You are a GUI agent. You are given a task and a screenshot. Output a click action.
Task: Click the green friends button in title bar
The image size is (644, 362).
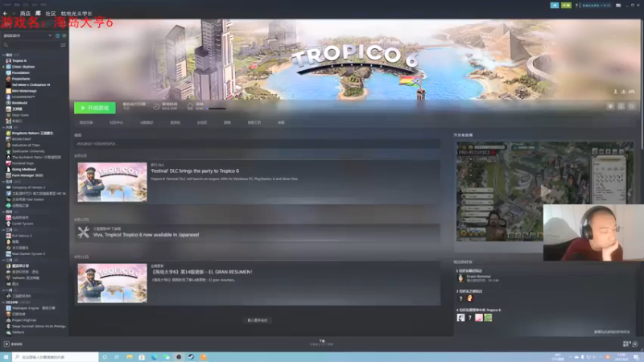pyautogui.click(x=566, y=6)
